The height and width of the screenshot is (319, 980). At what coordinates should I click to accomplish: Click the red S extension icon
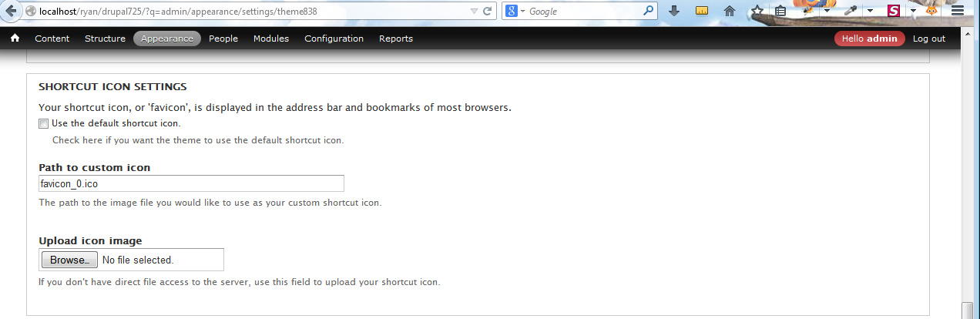pos(893,11)
